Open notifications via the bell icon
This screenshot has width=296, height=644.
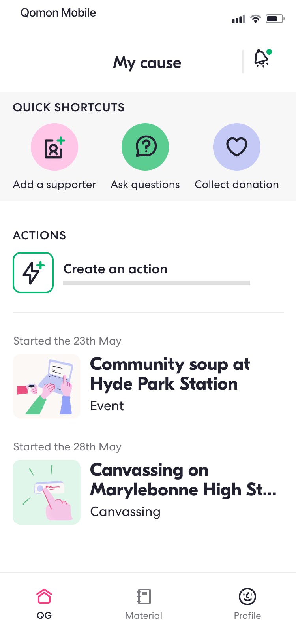[262, 58]
